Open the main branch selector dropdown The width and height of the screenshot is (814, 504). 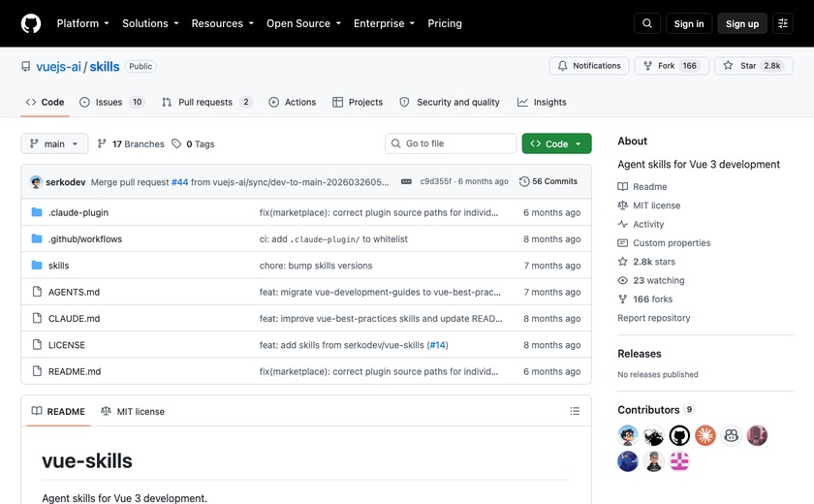(54, 143)
